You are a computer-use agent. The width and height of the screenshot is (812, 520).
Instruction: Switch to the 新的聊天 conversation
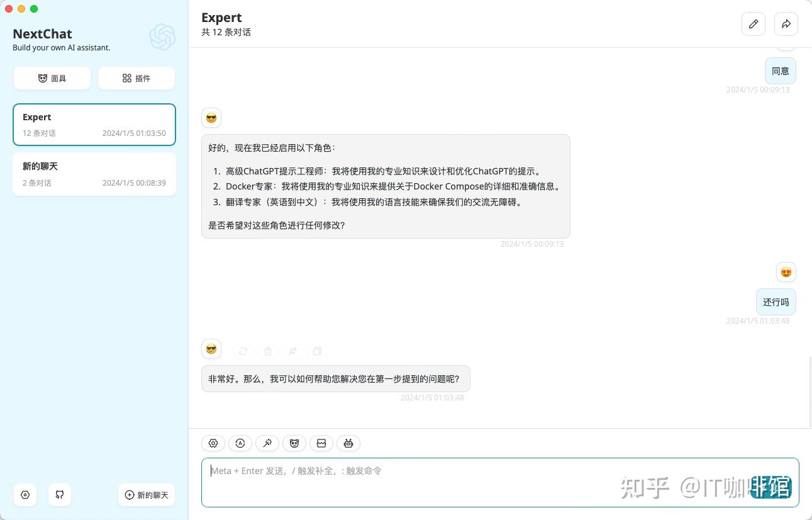click(94, 174)
